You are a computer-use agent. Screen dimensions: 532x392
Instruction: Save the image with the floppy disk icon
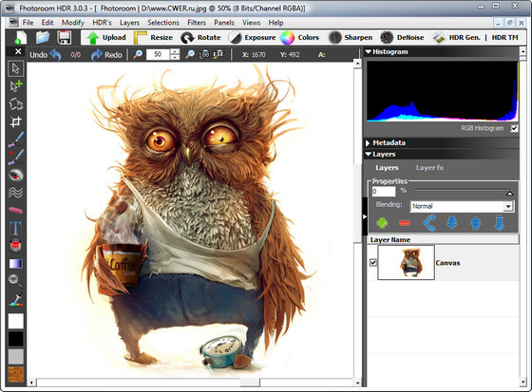point(65,37)
